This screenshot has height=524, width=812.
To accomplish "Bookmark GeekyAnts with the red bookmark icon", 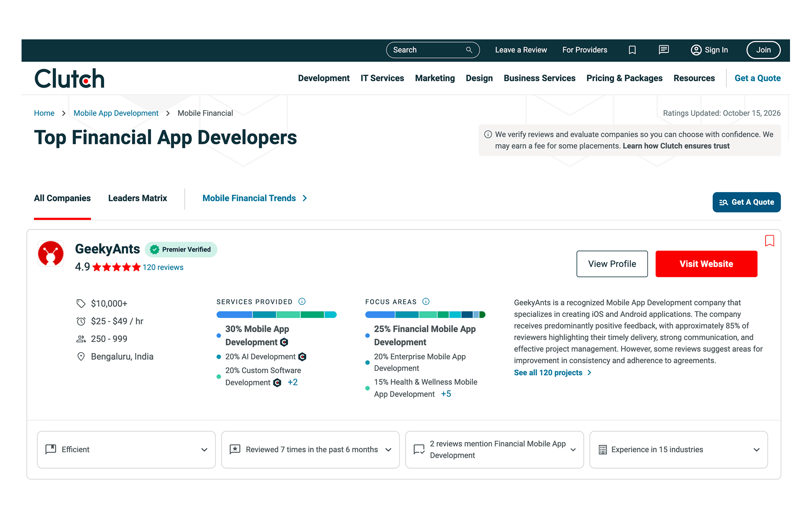I will [770, 241].
